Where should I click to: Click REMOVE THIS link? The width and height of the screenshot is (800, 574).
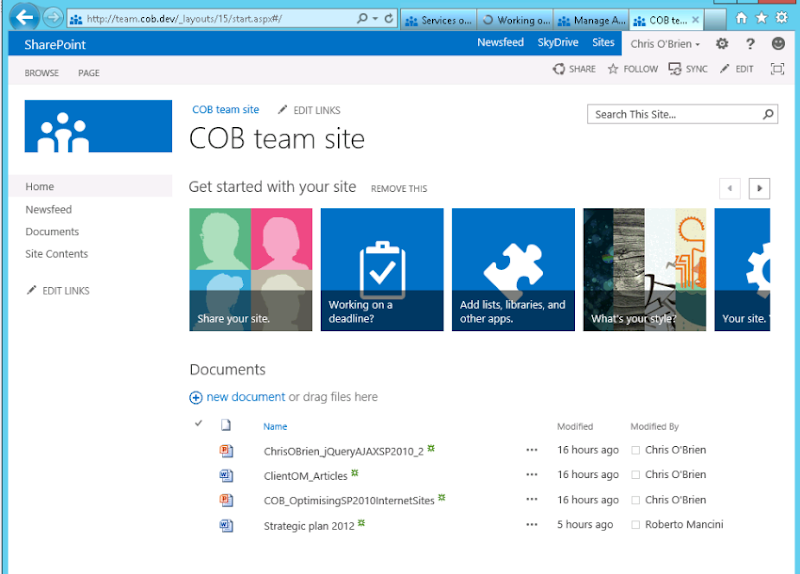pos(399,188)
